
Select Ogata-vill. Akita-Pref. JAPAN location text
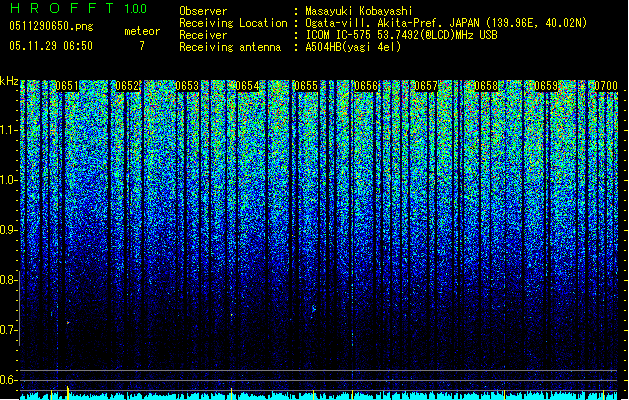446,23
